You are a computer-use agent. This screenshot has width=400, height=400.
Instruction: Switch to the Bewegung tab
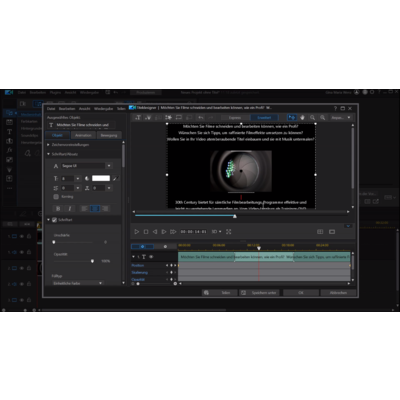[x=109, y=135]
